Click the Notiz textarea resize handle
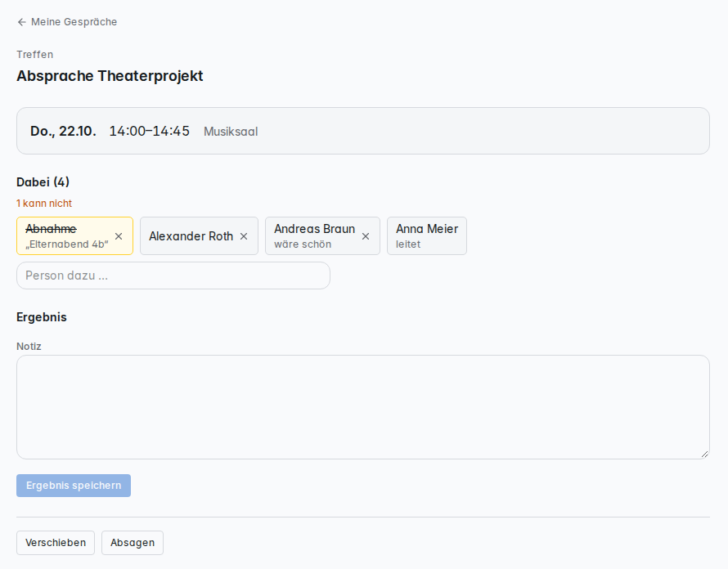The height and width of the screenshot is (569, 728). 704,455
